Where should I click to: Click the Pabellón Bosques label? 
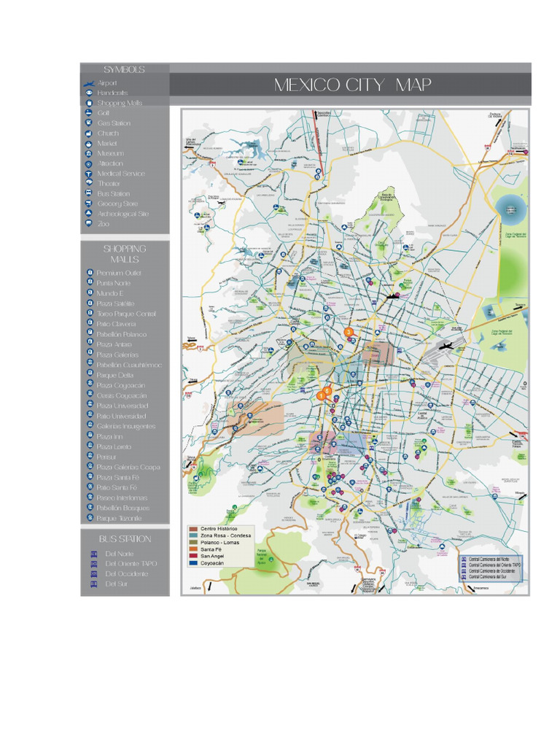point(122,508)
